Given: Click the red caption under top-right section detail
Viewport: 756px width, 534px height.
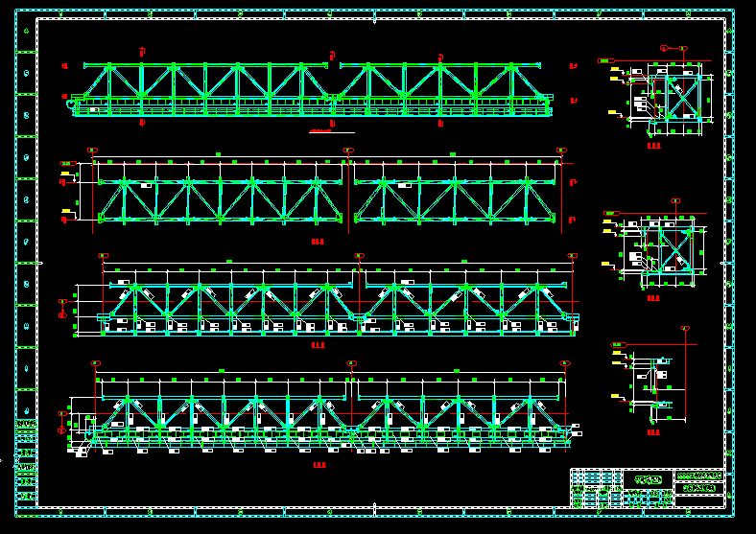Looking at the screenshot, I should 653,146.
